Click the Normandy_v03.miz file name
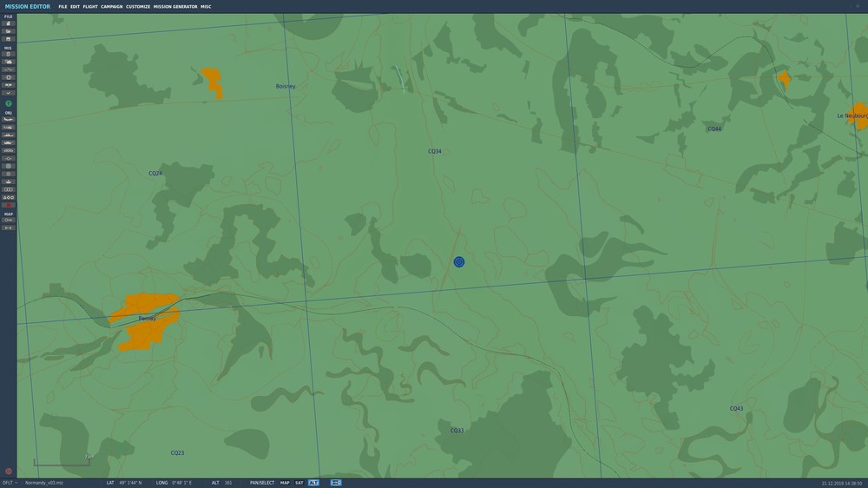Screen dimensions: 868x488 coord(43,483)
